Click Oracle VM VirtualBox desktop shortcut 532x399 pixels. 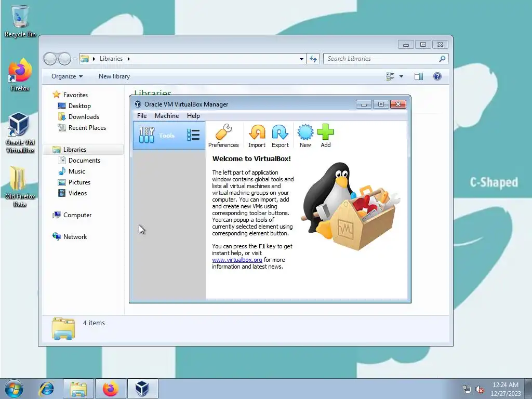[x=20, y=132]
